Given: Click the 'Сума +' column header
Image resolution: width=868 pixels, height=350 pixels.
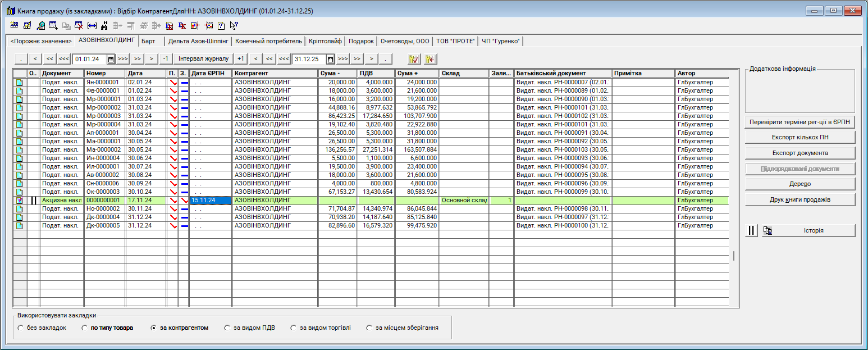Looking at the screenshot, I should tap(416, 74).
